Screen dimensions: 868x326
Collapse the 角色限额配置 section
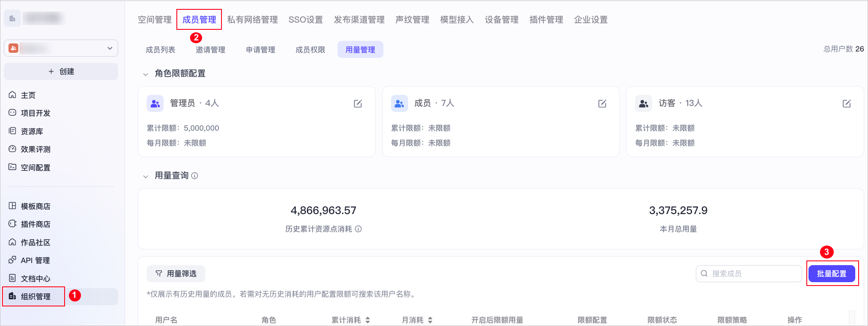(x=145, y=74)
